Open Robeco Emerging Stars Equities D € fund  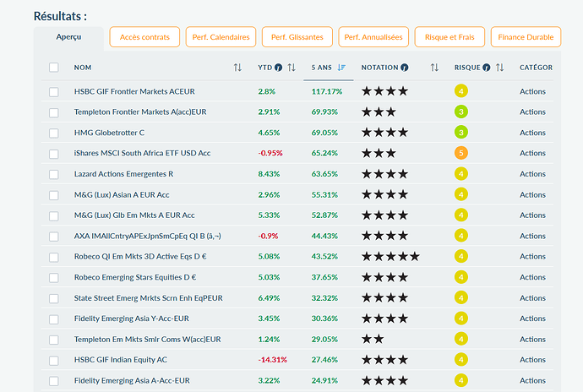pyautogui.click(x=135, y=277)
